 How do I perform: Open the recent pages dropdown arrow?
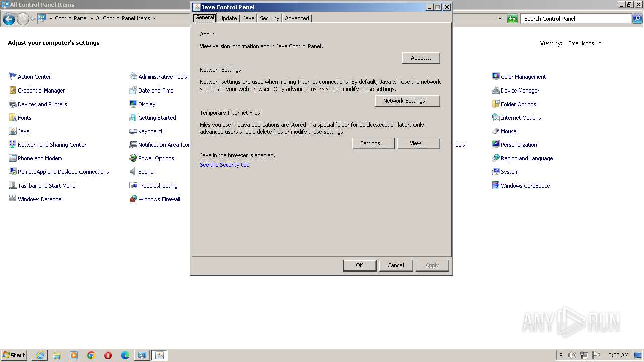pos(33,19)
